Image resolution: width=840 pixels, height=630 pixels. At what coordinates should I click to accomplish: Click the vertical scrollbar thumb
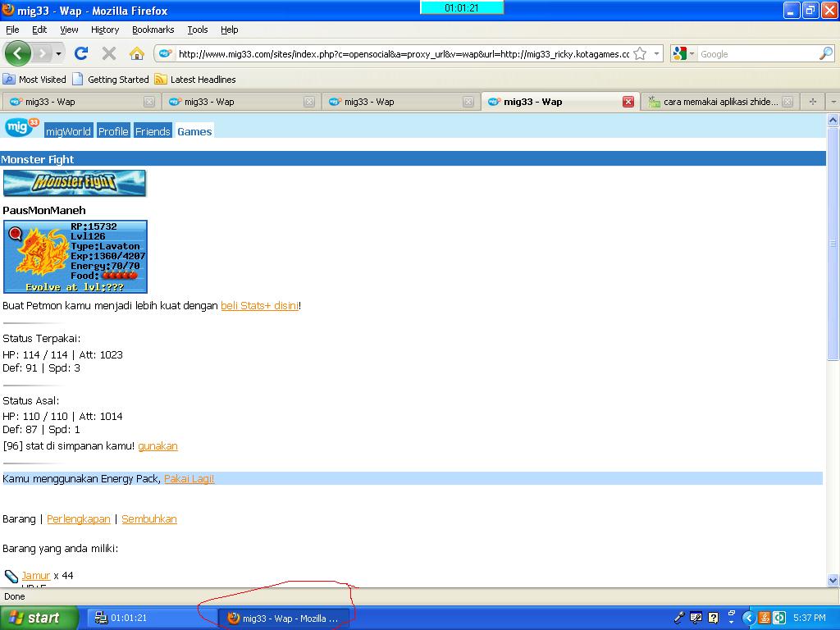[x=833, y=244]
